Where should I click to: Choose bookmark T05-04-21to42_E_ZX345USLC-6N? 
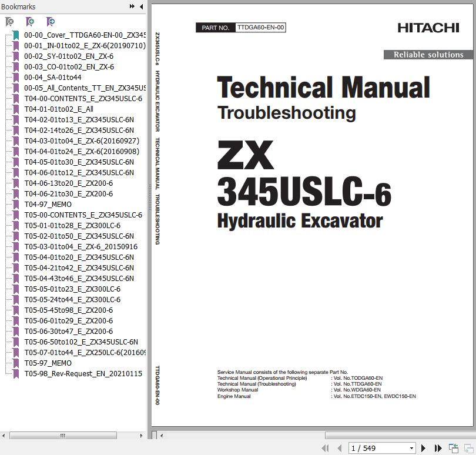point(79,268)
